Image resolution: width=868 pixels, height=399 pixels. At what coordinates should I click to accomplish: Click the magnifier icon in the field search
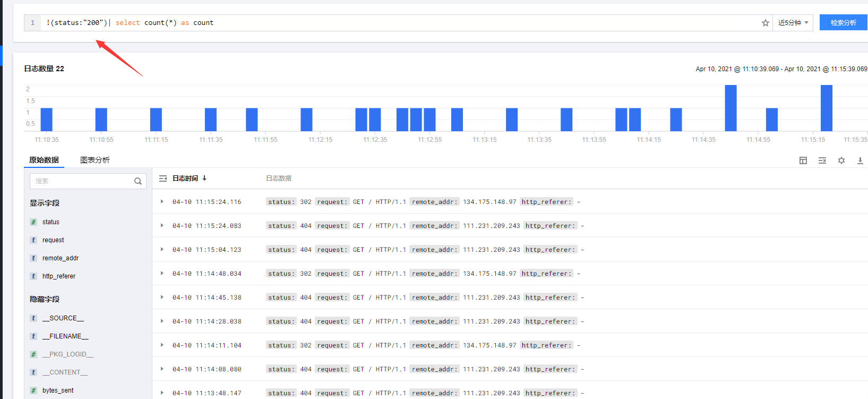click(x=138, y=181)
